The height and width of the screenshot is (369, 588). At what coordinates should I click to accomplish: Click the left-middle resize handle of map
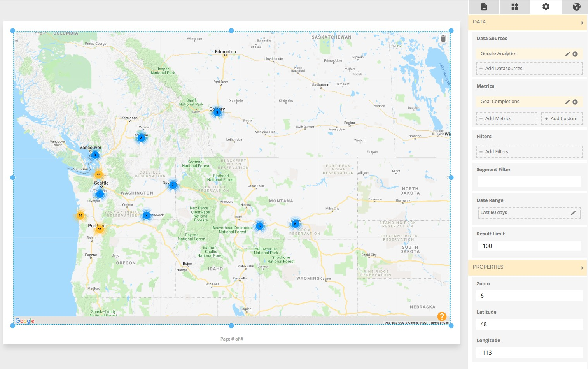coord(13,177)
